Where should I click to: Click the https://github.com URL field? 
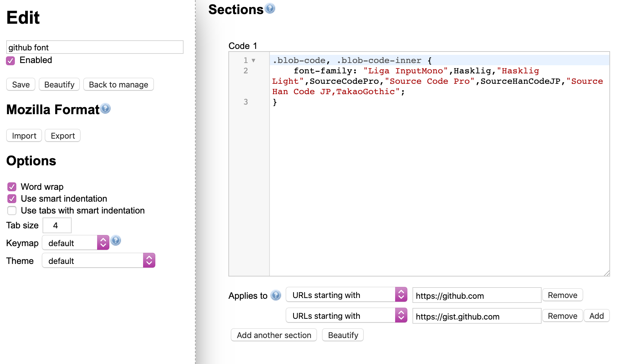(x=477, y=295)
